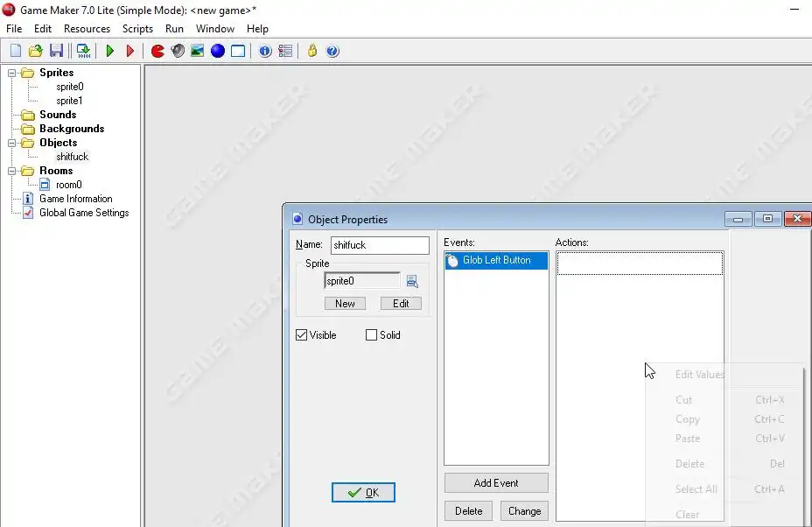
Task: Choose Cut in context menu
Action: [725, 399]
